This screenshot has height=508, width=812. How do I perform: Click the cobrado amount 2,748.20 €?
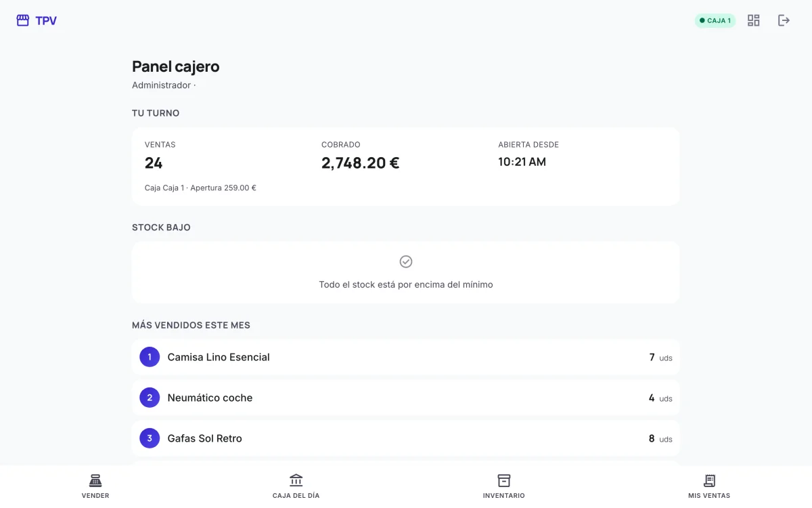pos(360,163)
